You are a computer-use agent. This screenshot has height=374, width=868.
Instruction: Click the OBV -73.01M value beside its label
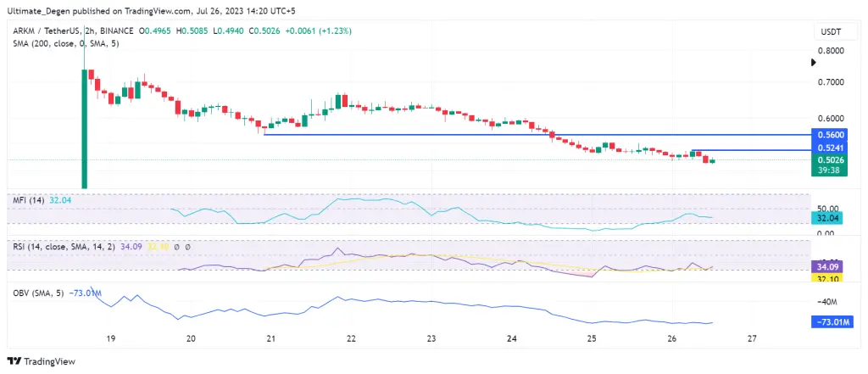[x=85, y=293]
